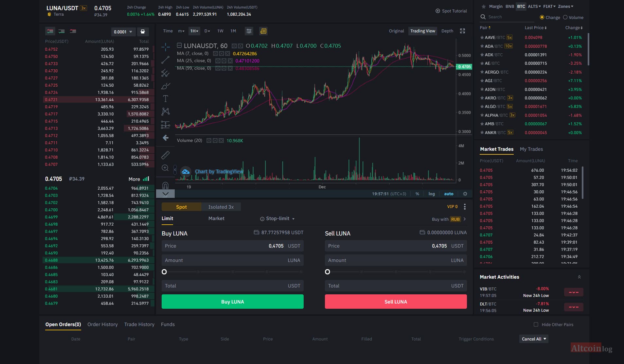This screenshot has width=624, height=364.
Task: Select the Volume radio button
Action: pos(565,17)
